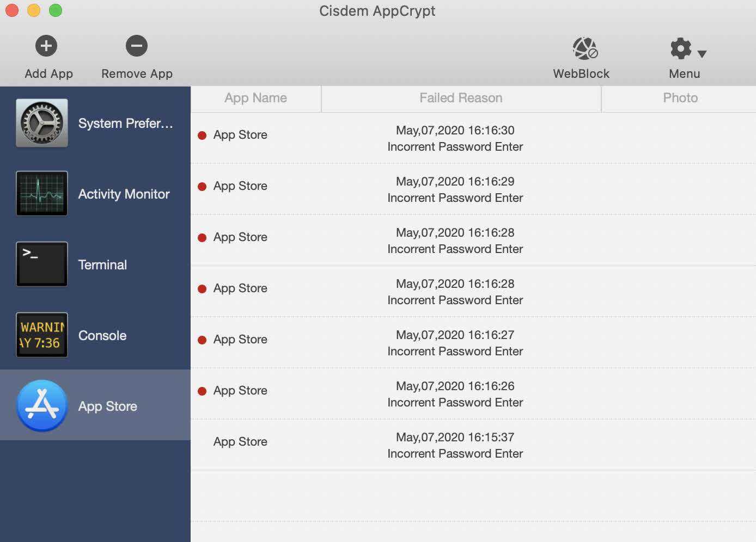Select the failed attempt at 16:16:27
Image resolution: width=756 pixels, height=542 pixels.
pos(455,343)
